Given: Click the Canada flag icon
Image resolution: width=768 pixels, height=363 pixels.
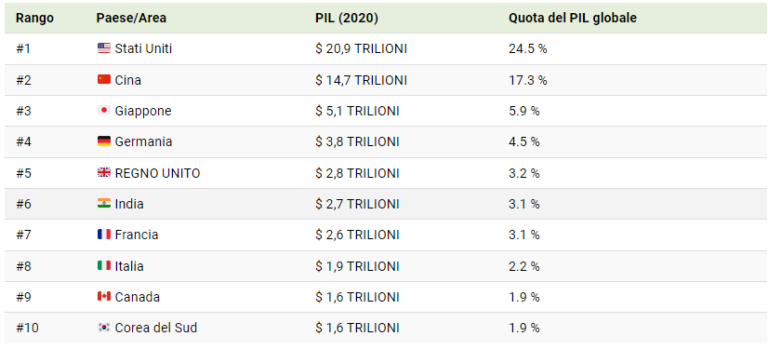Looking at the screenshot, I should 104,297.
